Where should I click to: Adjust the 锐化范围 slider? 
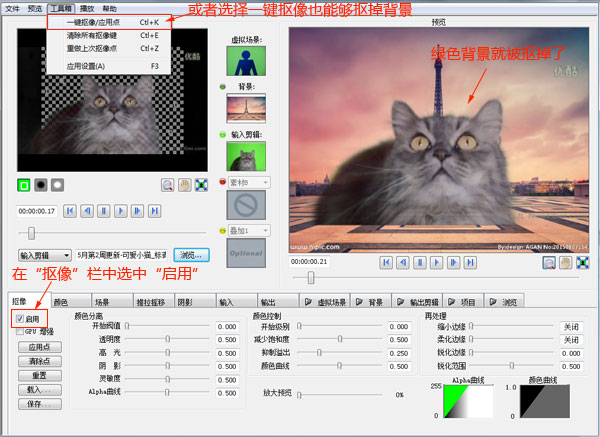coord(512,366)
